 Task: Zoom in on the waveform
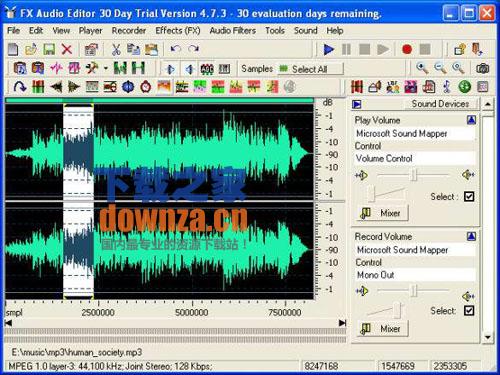[x=422, y=68]
